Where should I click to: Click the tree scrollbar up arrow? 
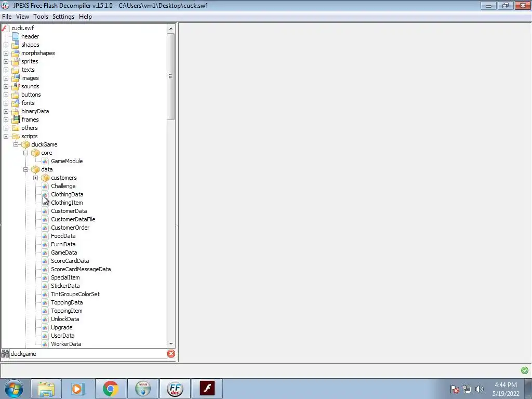pos(171,29)
